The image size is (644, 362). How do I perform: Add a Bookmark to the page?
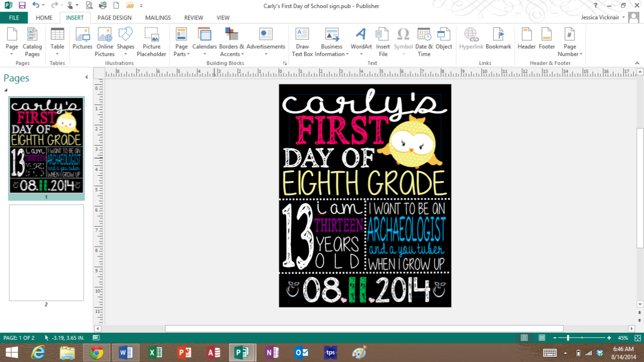[x=498, y=40]
